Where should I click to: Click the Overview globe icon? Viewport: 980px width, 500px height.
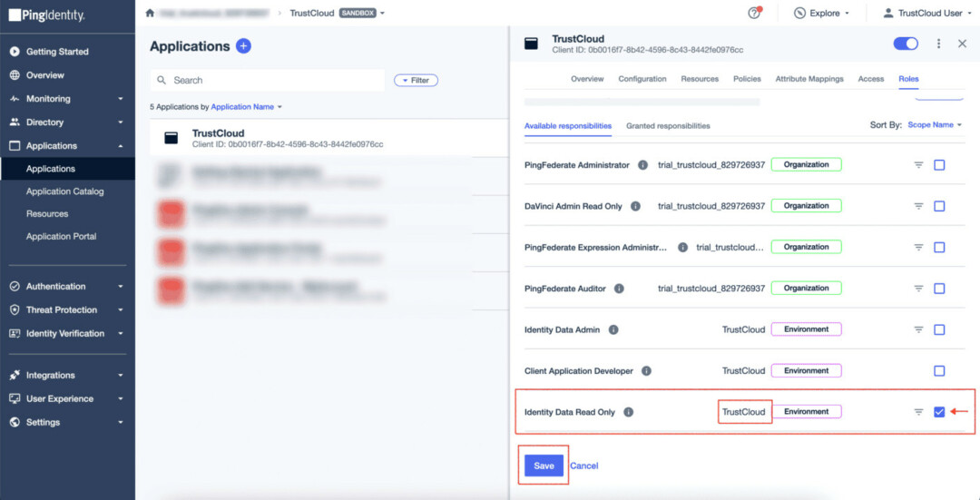[x=15, y=75]
